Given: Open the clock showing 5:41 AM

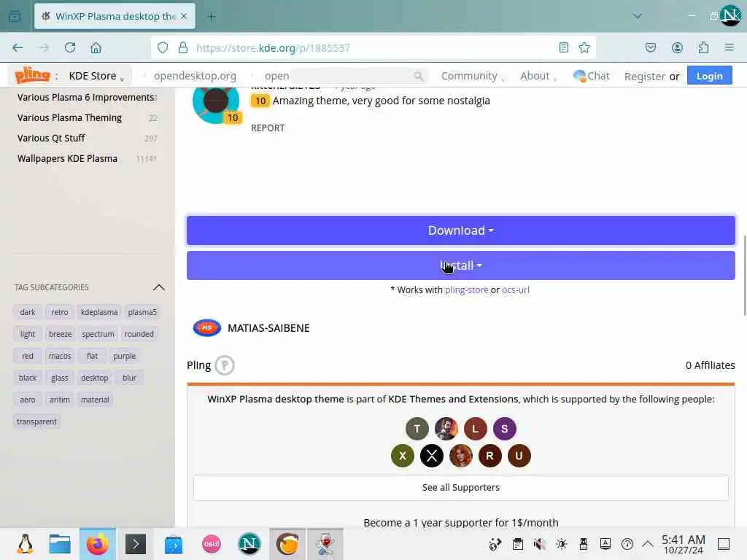Looking at the screenshot, I should click(683, 544).
